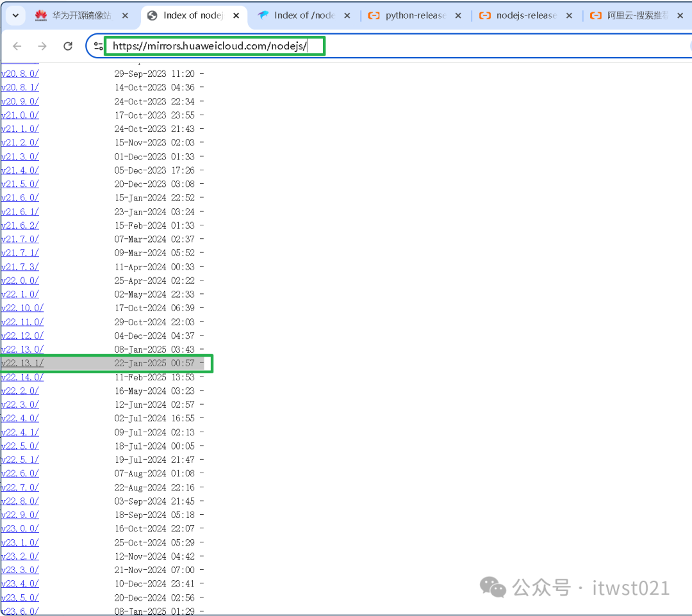Open the v23.0.0/ directory link

pyautogui.click(x=20, y=528)
